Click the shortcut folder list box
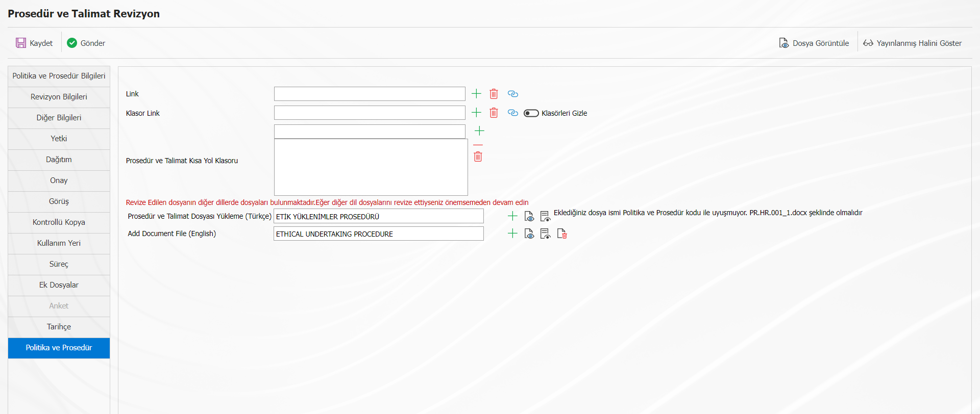The height and width of the screenshot is (414, 980). coord(371,167)
